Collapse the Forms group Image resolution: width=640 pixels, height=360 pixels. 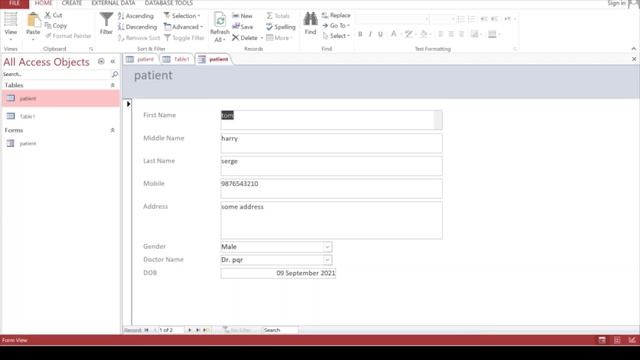(113, 130)
